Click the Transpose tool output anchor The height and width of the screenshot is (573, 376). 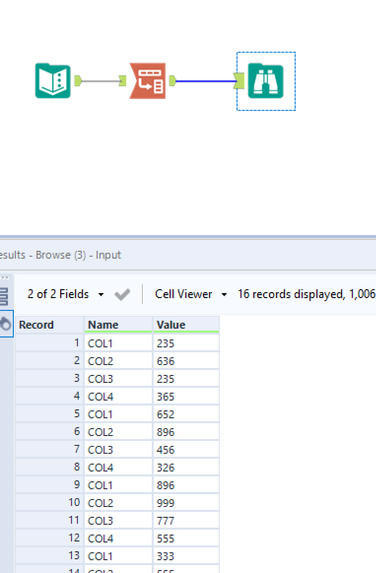173,81
